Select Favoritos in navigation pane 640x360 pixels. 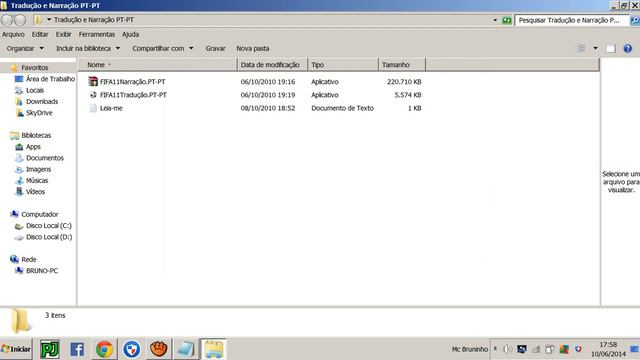35,68
